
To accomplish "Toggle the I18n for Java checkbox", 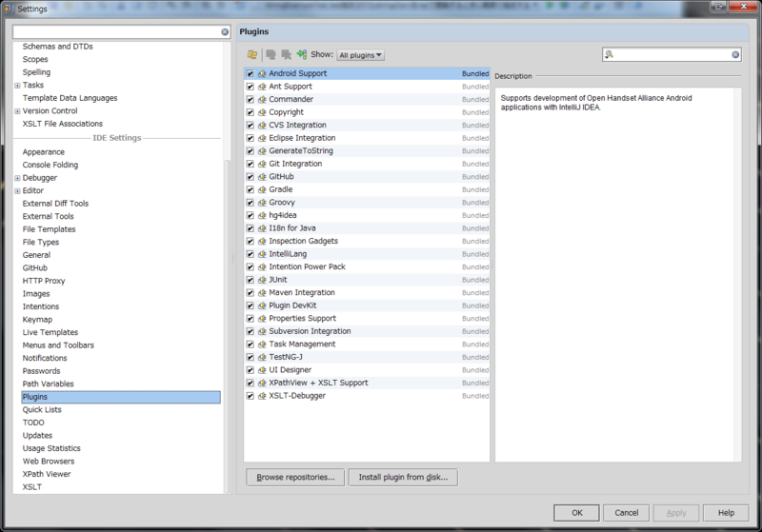I will point(250,228).
